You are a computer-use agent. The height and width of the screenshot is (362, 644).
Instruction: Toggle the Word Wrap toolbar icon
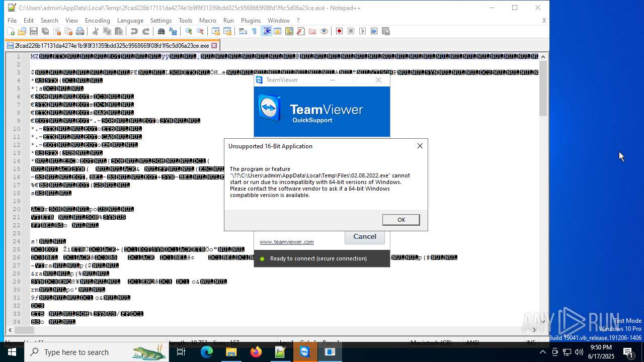click(x=243, y=31)
